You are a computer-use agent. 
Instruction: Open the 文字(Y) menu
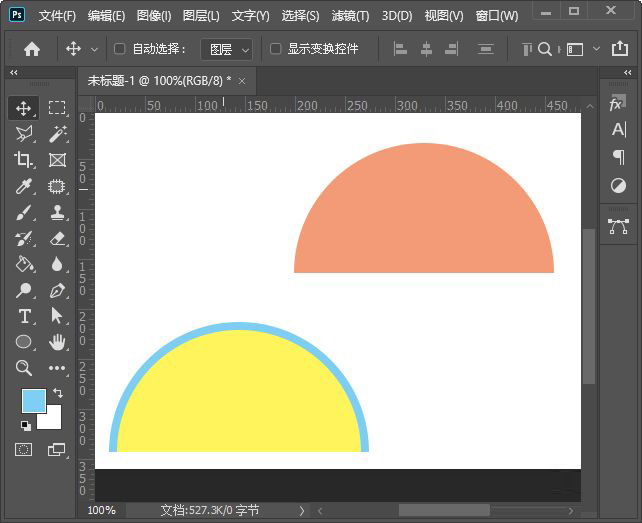251,16
